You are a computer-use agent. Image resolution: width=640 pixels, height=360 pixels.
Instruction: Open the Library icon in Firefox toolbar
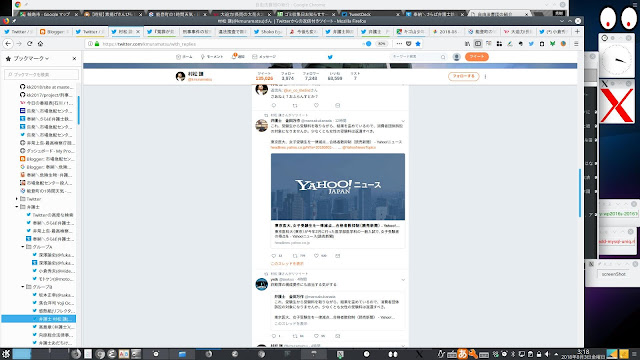(467, 44)
